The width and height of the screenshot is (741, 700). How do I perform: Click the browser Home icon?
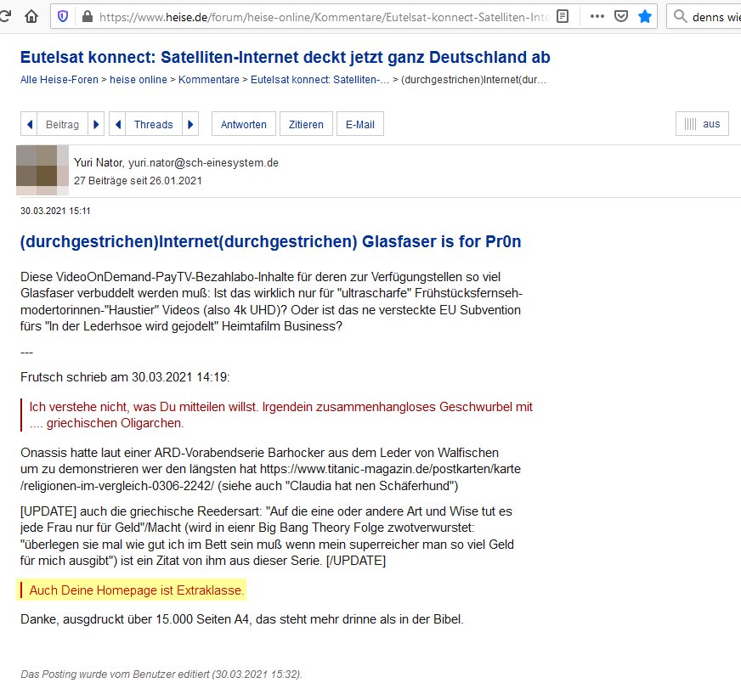[31, 16]
